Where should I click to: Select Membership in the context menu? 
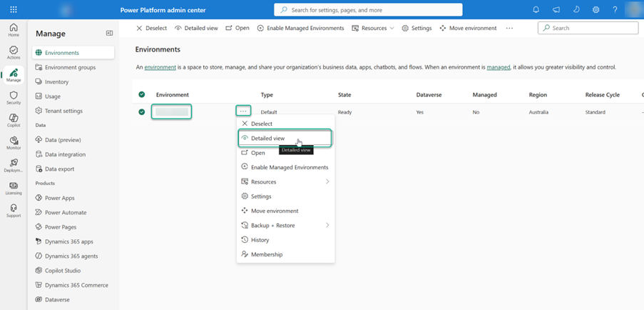click(x=285, y=254)
